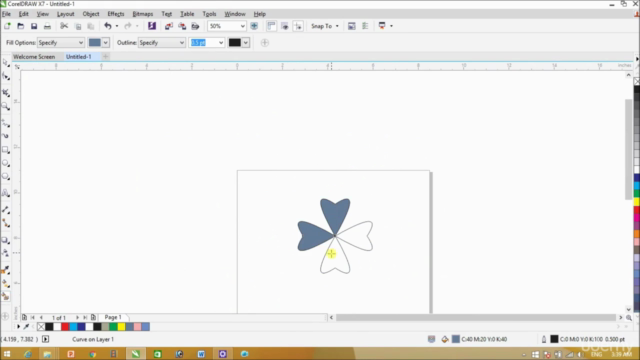
Task: Open the Search Content icon in the toolbar
Action: click(152, 26)
